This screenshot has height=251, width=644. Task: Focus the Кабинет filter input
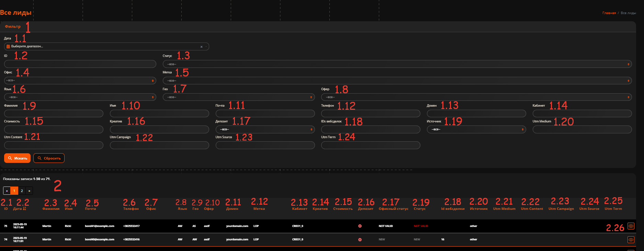coord(582,113)
